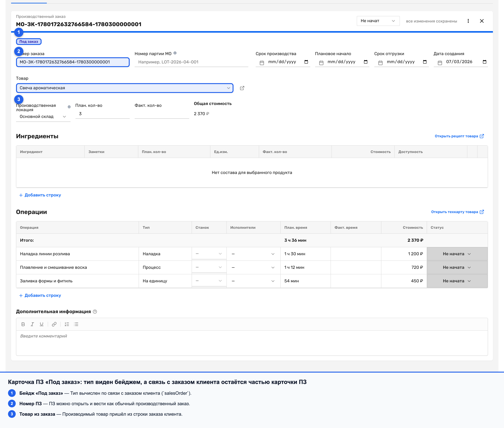
Task: Open the link Открыть техкарту товара
Action: (x=457, y=212)
